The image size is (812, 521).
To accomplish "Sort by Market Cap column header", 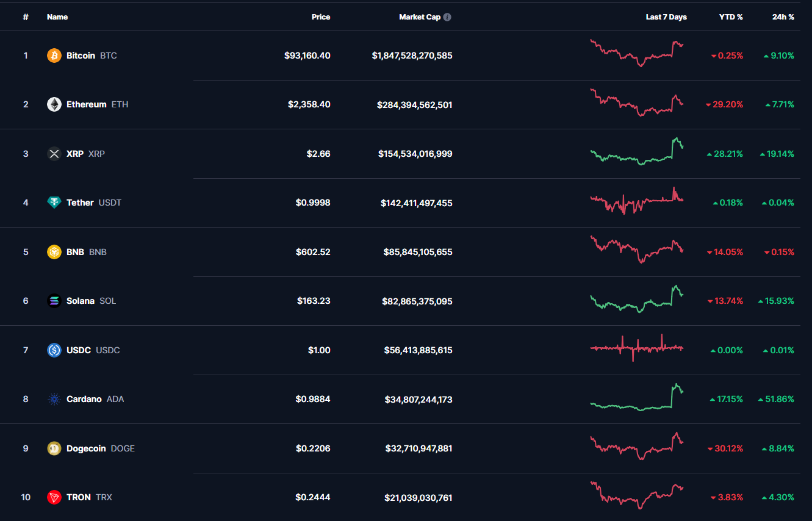I will (420, 17).
